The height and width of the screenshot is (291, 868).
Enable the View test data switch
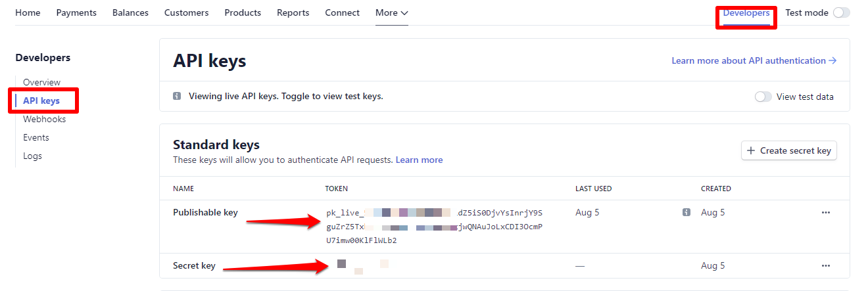pos(763,97)
